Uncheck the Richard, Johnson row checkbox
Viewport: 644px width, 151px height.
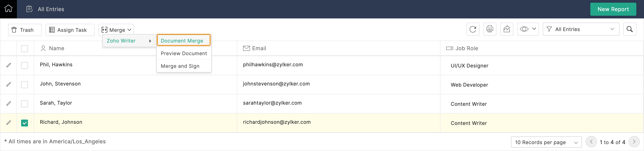click(25, 123)
